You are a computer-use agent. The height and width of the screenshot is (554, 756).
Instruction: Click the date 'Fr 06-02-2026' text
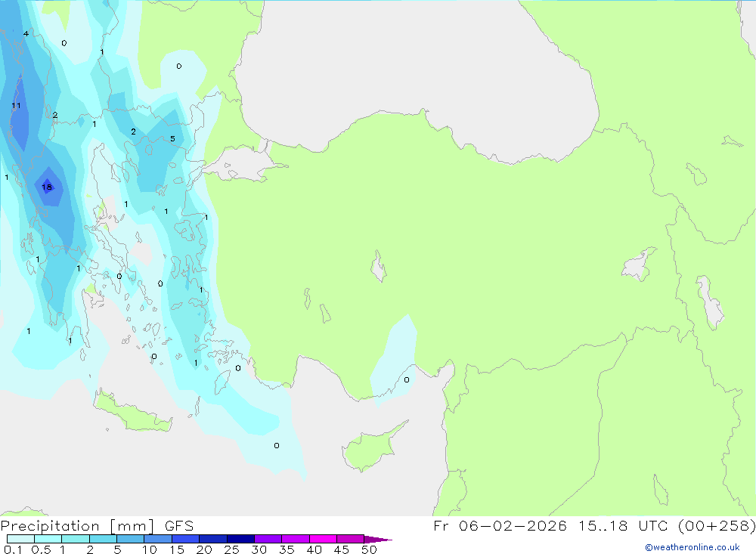[x=500, y=525]
